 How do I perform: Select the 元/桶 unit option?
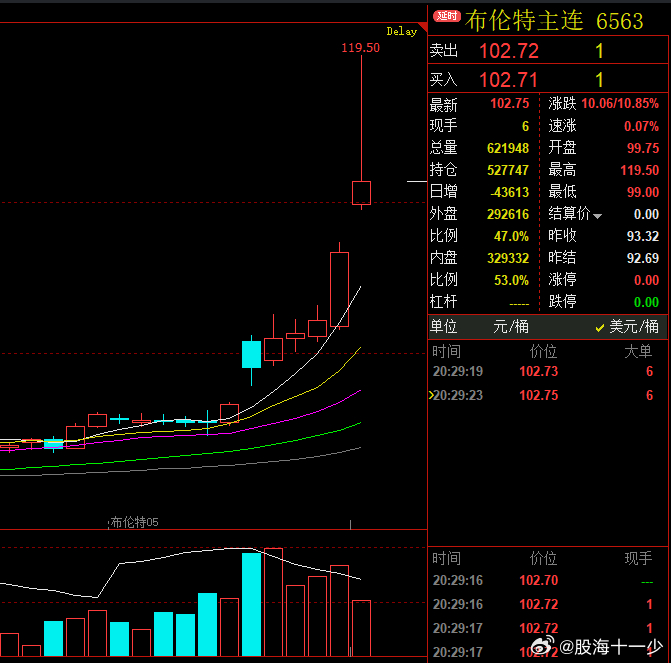511,327
